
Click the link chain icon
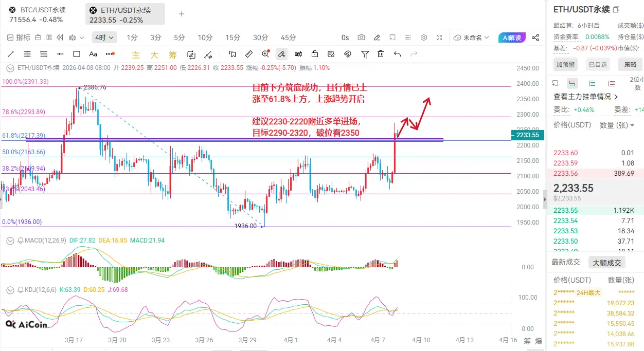point(347,54)
